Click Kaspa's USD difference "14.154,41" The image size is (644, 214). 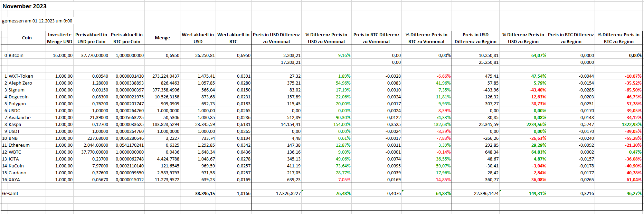(291, 124)
